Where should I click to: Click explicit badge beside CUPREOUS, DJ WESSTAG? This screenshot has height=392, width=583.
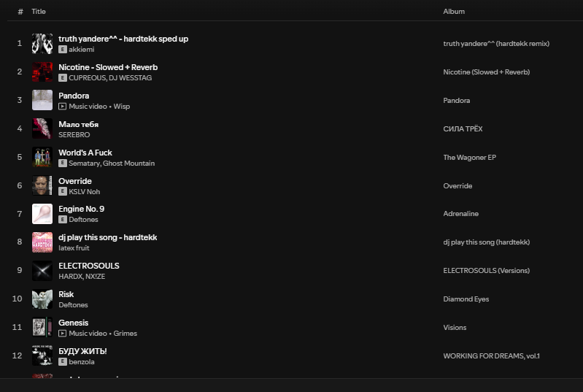click(x=63, y=77)
